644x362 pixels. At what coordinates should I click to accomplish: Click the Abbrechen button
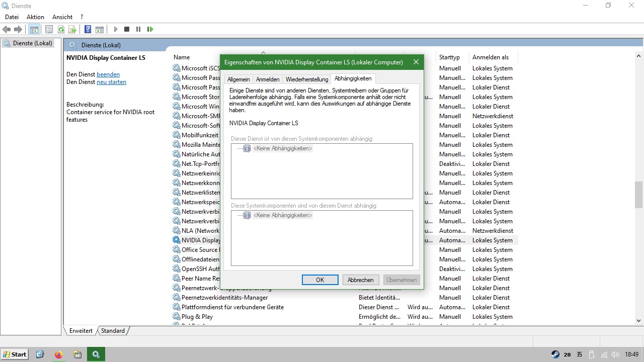(x=361, y=280)
